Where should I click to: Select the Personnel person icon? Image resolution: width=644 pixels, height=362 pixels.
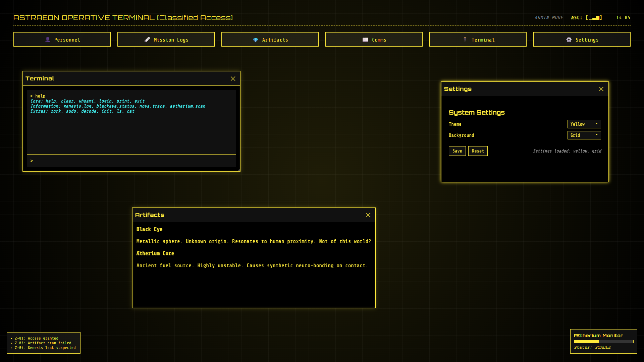tap(48, 39)
